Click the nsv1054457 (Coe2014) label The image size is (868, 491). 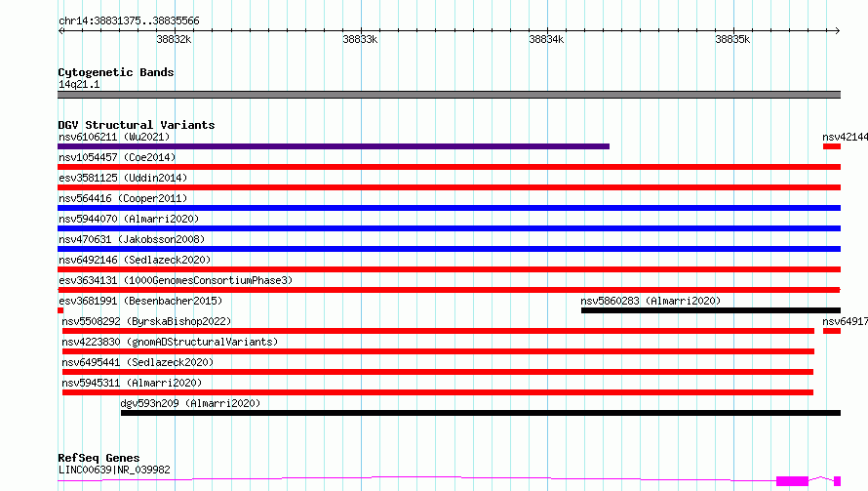(117, 157)
